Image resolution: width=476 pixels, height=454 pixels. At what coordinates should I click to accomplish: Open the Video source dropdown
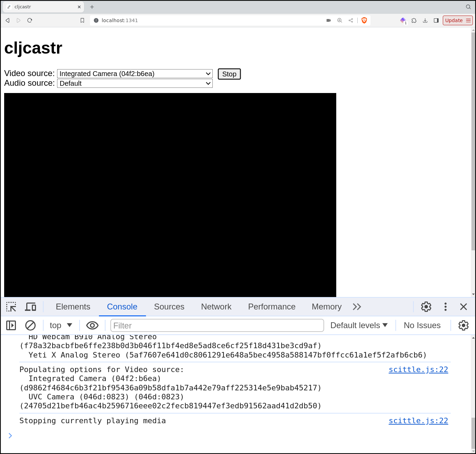135,74
